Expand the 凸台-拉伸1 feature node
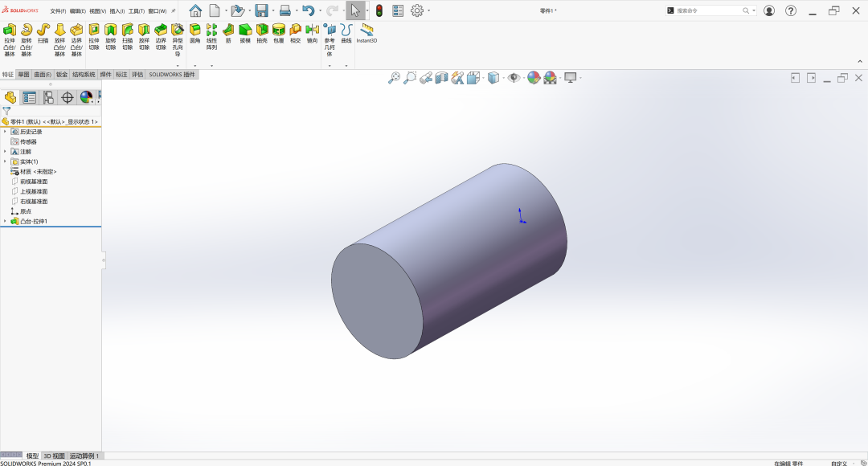This screenshot has width=868, height=466. [x=5, y=221]
